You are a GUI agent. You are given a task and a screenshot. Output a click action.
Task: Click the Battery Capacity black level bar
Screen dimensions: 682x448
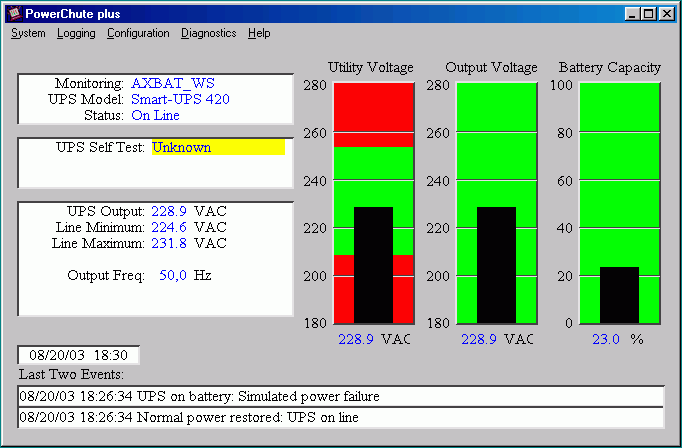[619, 295]
